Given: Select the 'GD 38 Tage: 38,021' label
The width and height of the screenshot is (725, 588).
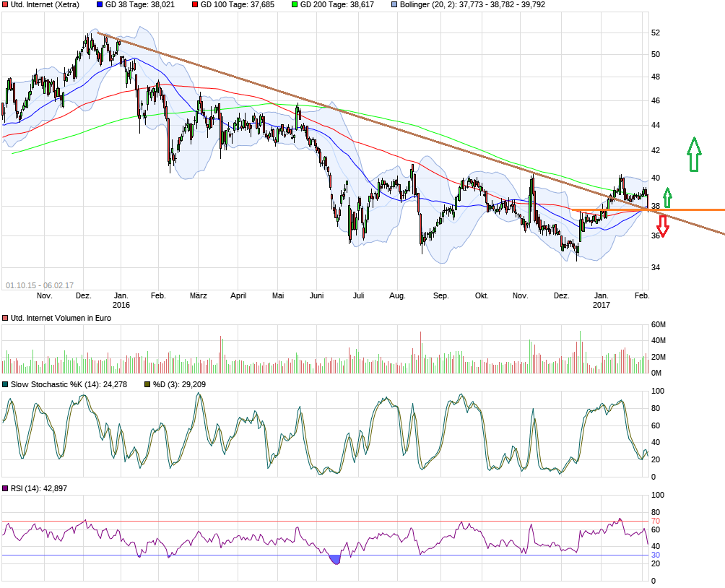Looking at the screenshot, I should coord(140,4).
